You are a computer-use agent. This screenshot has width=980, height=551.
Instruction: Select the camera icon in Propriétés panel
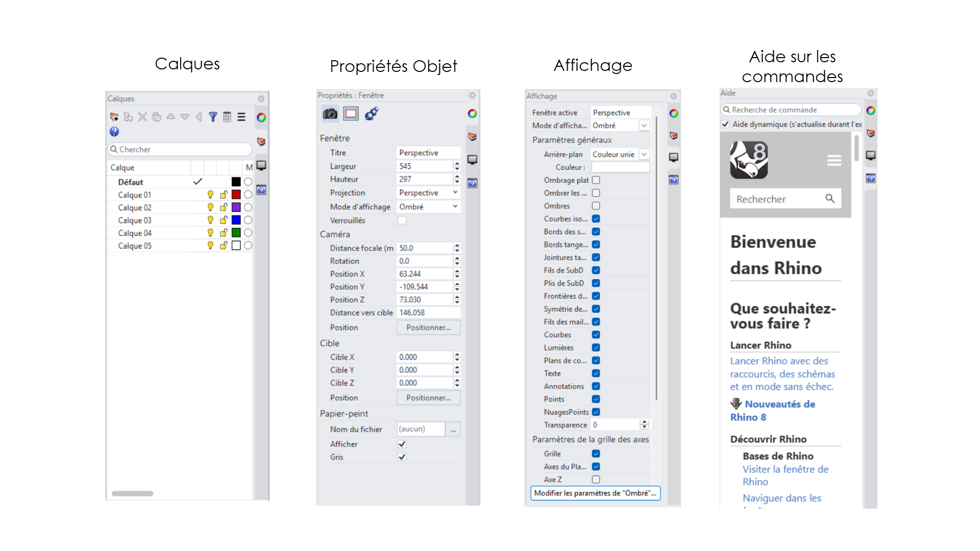pos(330,113)
